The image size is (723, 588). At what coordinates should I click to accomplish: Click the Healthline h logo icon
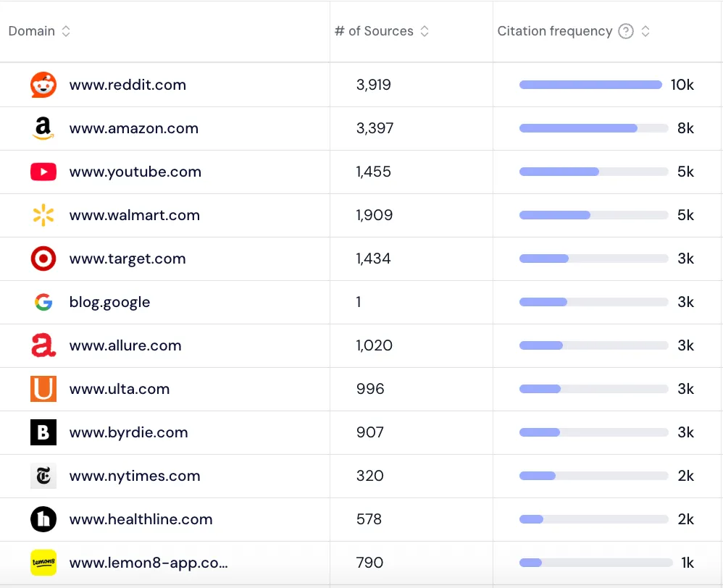[43, 519]
